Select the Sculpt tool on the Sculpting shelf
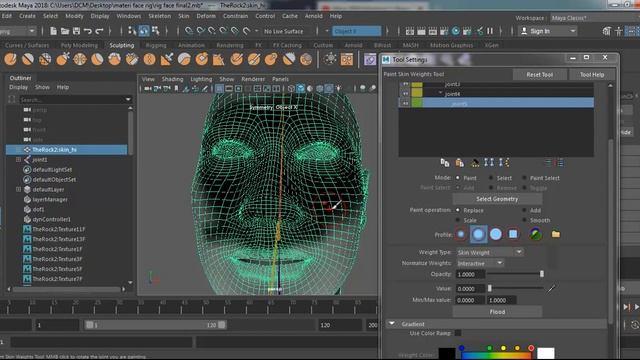 click(10, 60)
